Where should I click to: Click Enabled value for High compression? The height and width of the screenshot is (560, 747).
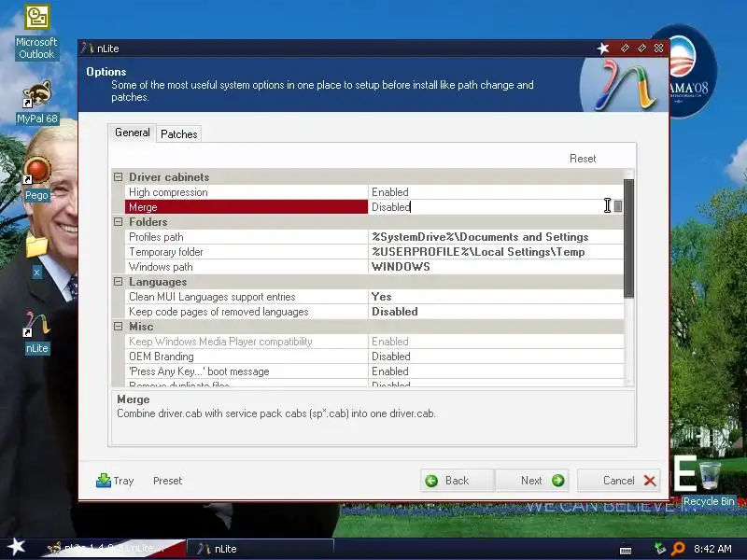point(496,192)
